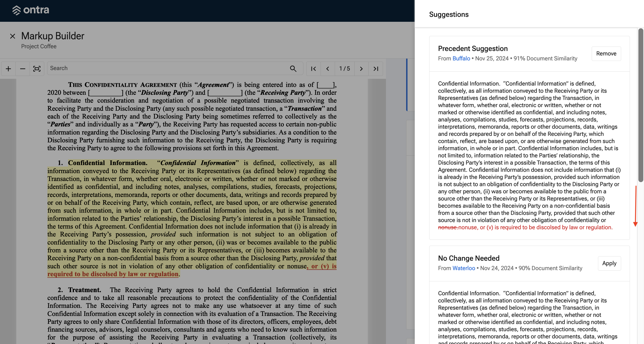Click the fit-to-width icon

(37, 68)
